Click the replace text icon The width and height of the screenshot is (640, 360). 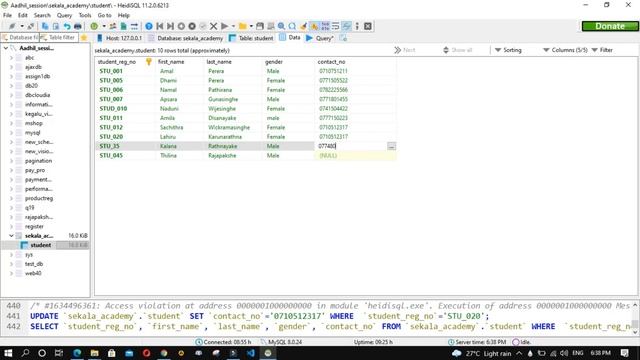pyautogui.click(x=292, y=26)
